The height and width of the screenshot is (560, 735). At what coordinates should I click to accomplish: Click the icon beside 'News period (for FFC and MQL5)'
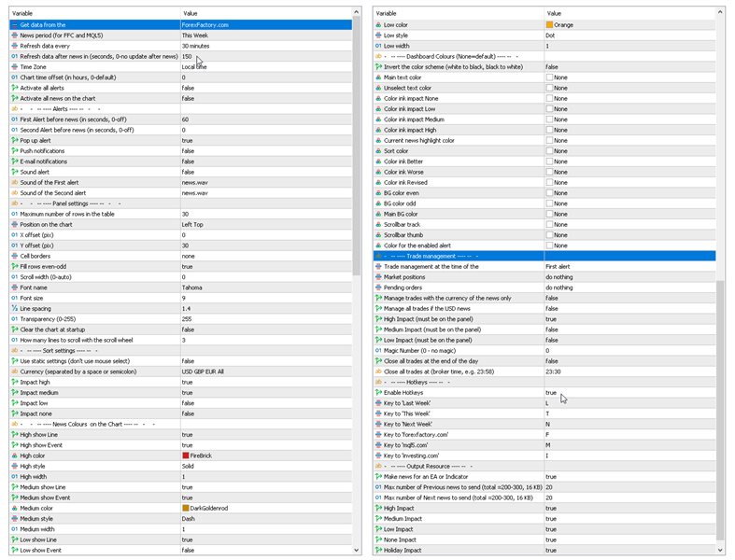15,35
